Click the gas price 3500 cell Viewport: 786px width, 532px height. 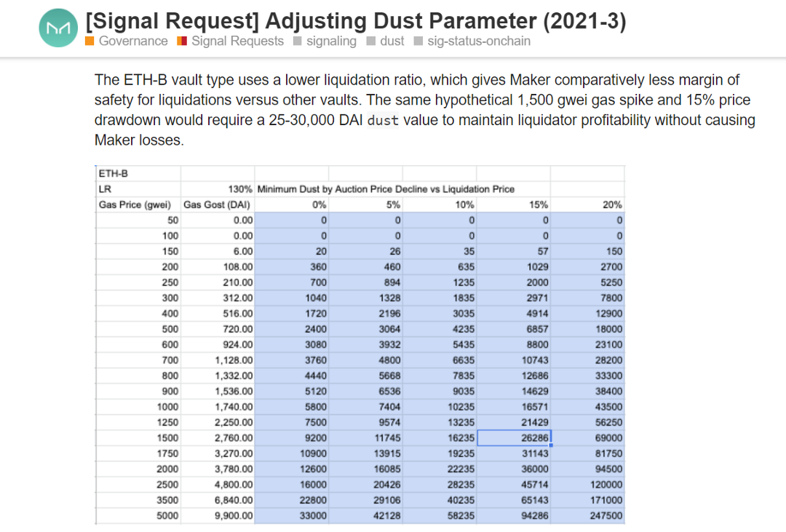coord(138,500)
